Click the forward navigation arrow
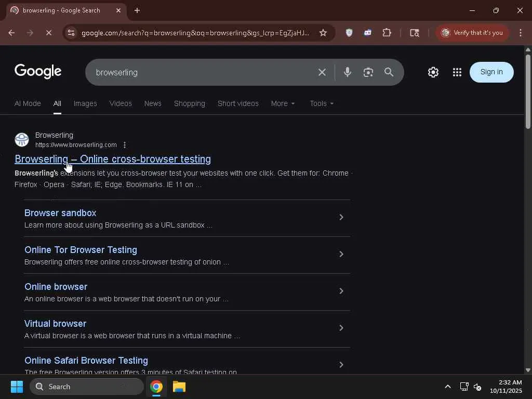Viewport: 532px width, 399px height. [30, 33]
